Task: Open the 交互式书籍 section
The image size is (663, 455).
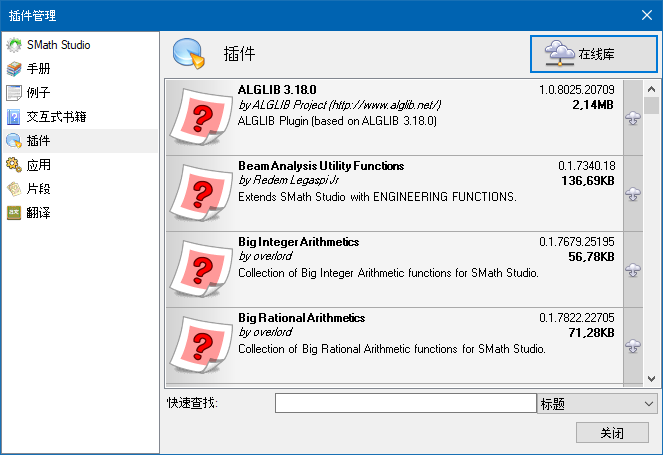Action: (80, 117)
